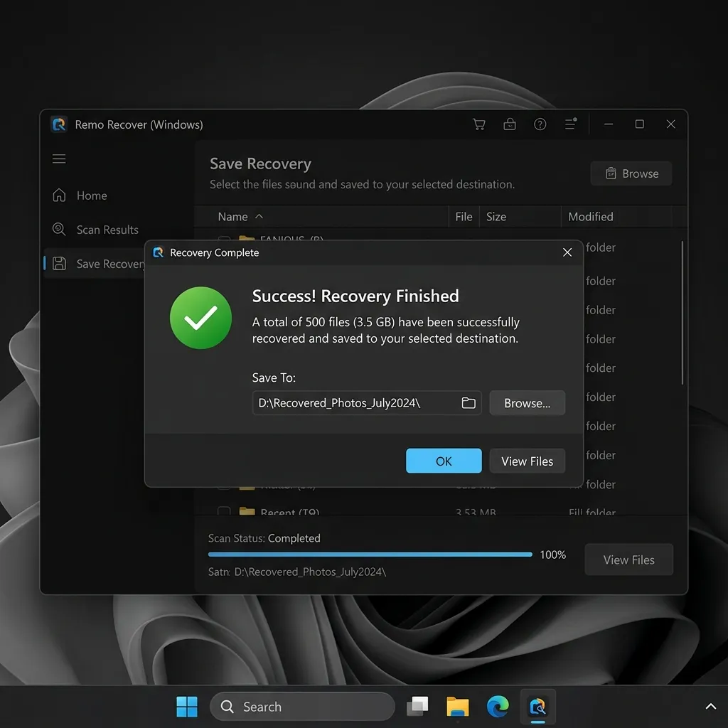Click the Browse... button beside the save path
Viewport: 728px width, 728px height.
point(527,402)
